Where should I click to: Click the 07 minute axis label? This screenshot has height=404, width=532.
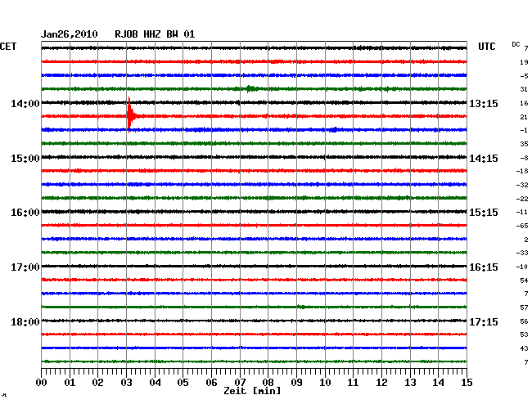(x=240, y=382)
